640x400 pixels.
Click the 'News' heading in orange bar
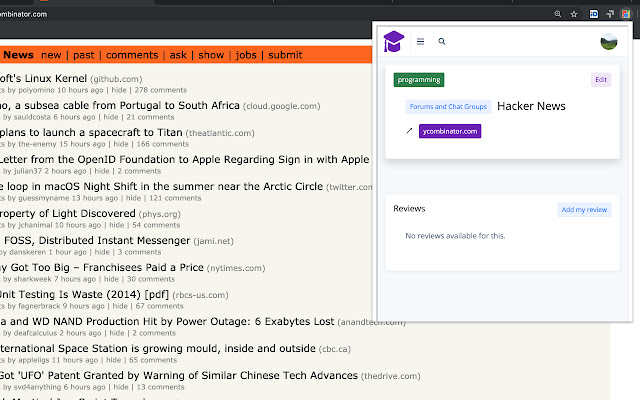click(x=18, y=55)
